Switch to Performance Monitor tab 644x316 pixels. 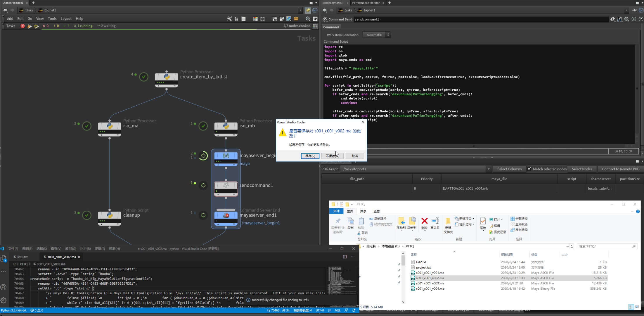pos(366,3)
